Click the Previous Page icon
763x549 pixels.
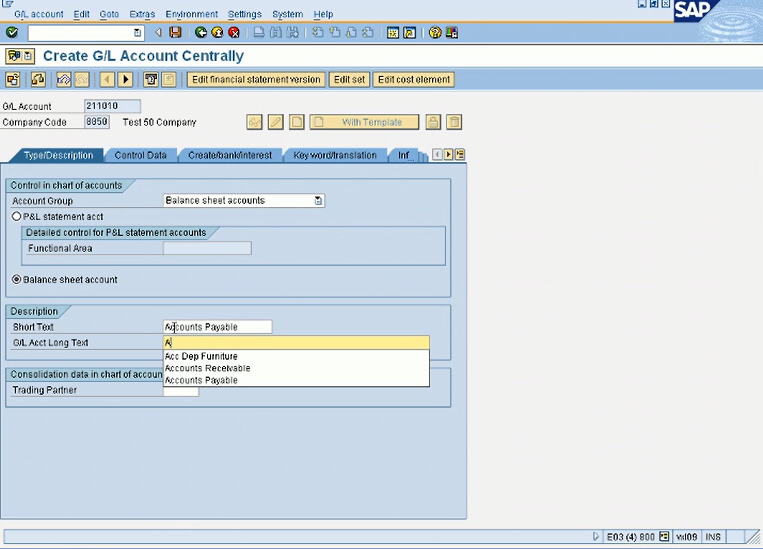335,33
